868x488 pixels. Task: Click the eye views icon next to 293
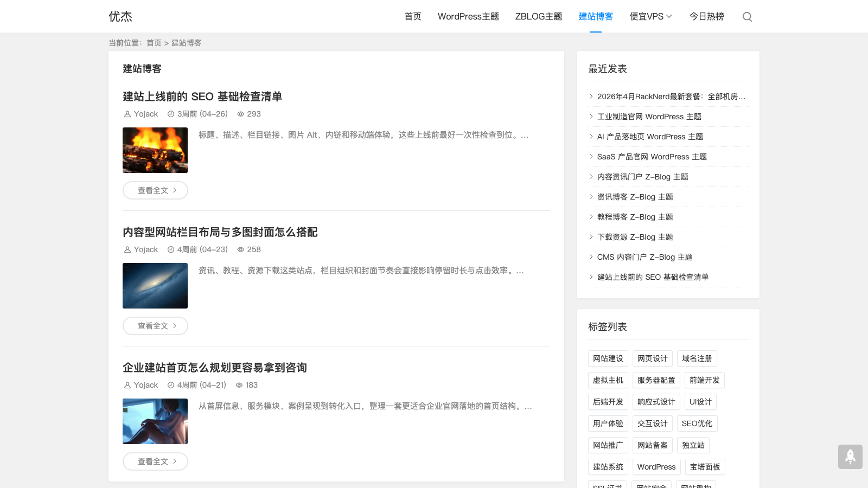[240, 114]
